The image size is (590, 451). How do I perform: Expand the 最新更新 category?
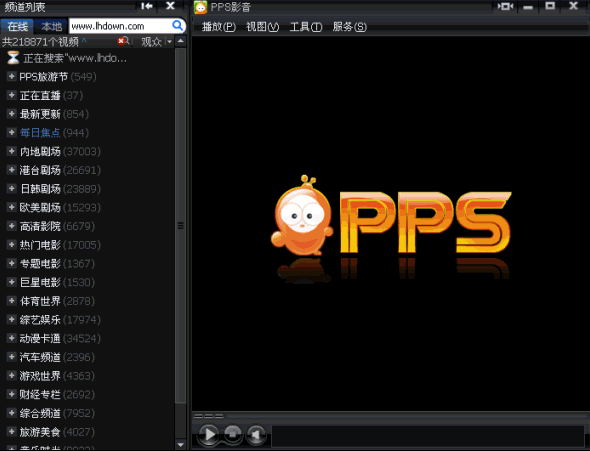pos(11,114)
